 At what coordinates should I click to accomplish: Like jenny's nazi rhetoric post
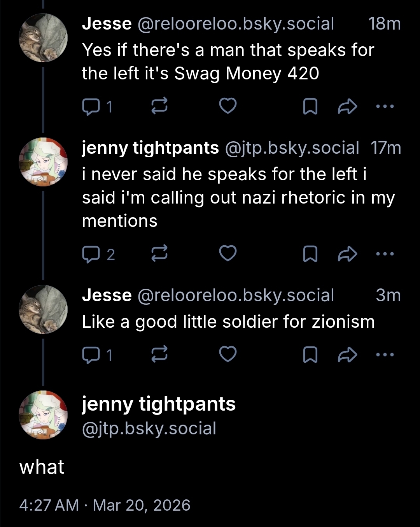point(228,253)
